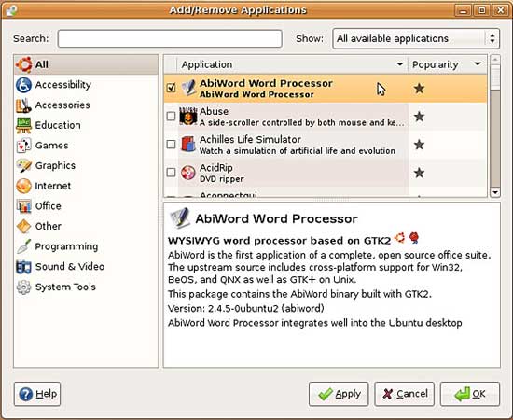Viewport: 513px width, 420px height.
Task: Check the Abuse checkbox
Action: pos(171,117)
